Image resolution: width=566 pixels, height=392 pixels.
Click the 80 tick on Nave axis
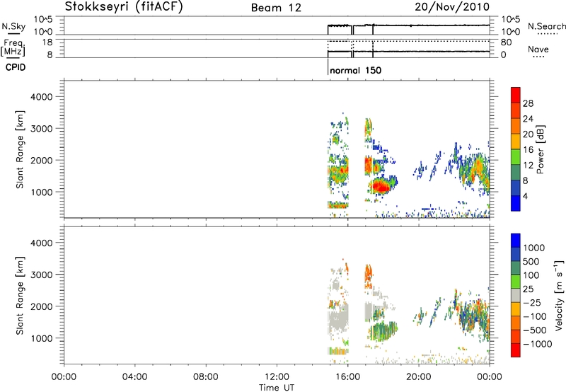click(506, 42)
